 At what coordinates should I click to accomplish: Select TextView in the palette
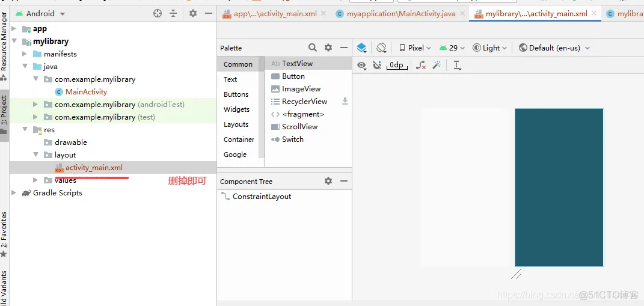coord(308,64)
